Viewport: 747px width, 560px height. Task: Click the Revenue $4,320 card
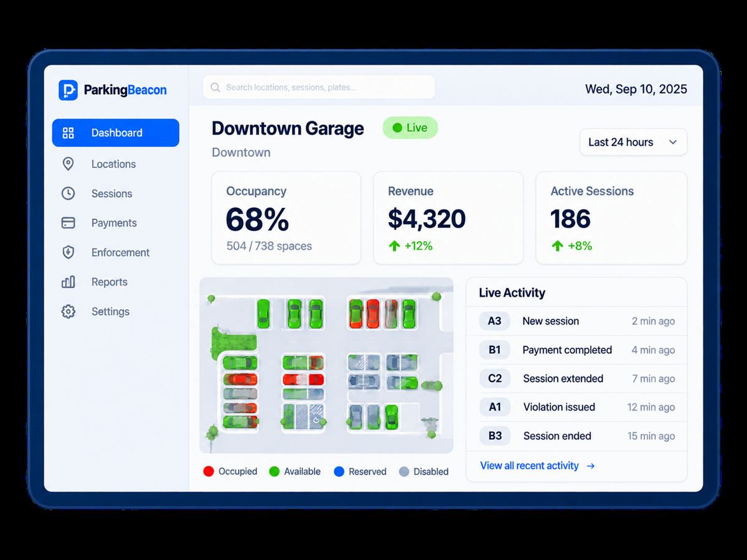[448, 218]
